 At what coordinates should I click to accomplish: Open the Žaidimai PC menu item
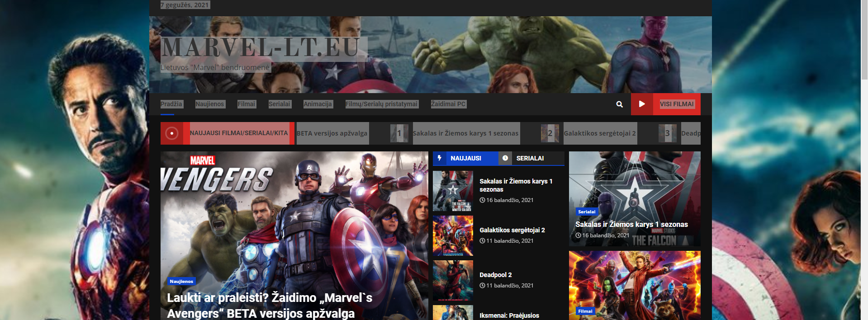pyautogui.click(x=448, y=104)
